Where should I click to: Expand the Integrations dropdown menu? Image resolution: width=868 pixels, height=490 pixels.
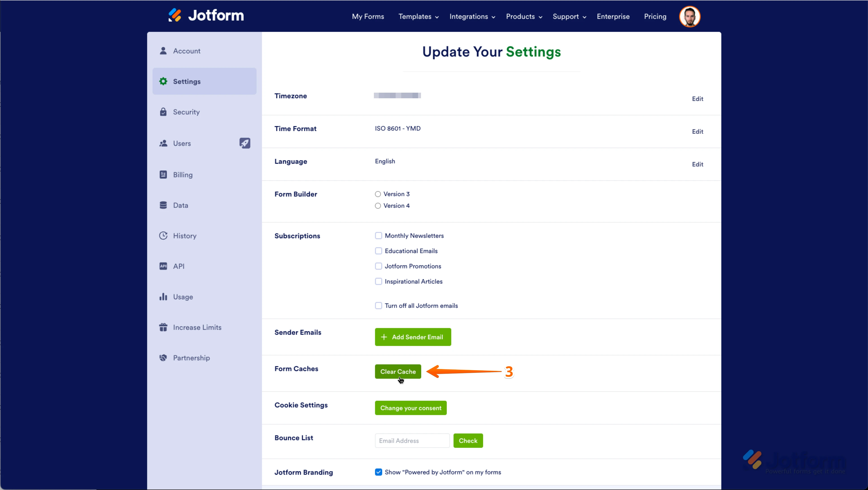[472, 17]
